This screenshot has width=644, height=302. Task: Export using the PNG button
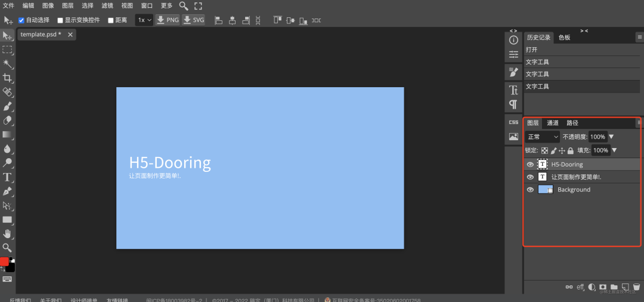(x=168, y=20)
